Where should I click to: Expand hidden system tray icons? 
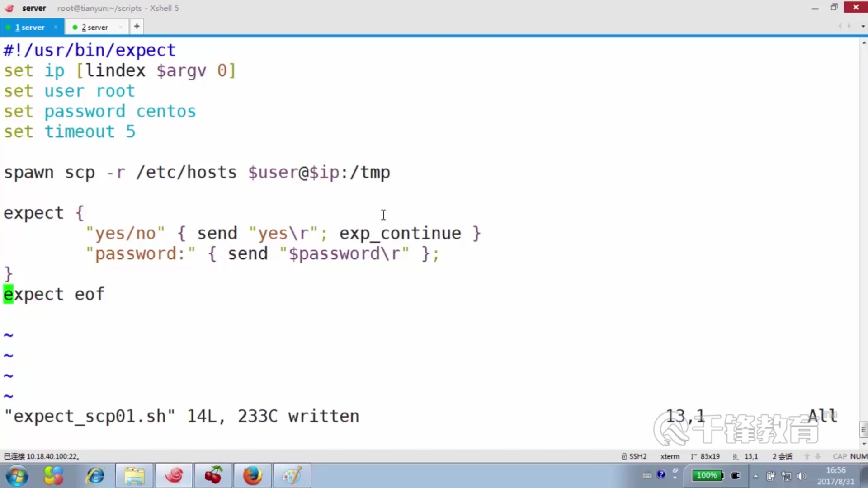click(755, 476)
